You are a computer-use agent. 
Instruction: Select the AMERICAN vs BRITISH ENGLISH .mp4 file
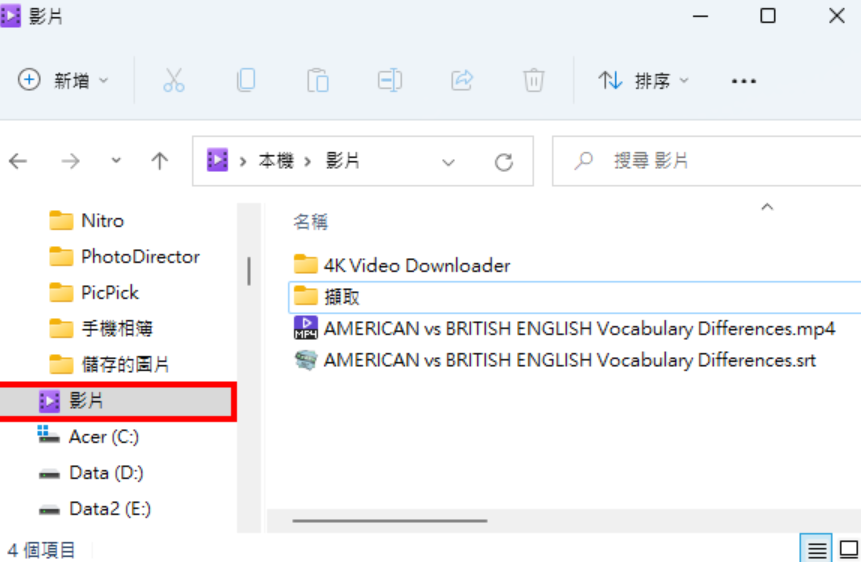[564, 329]
